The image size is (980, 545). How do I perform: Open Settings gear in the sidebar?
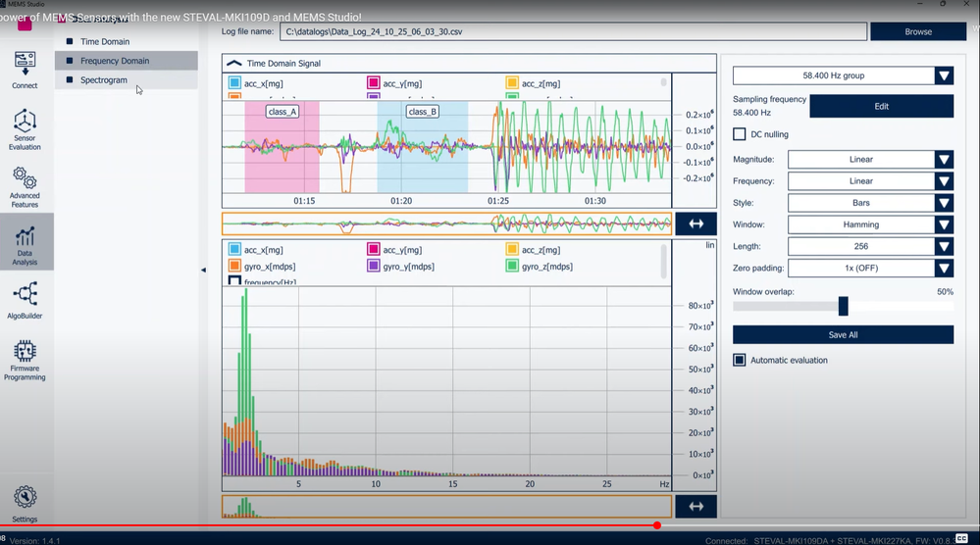[x=25, y=504]
